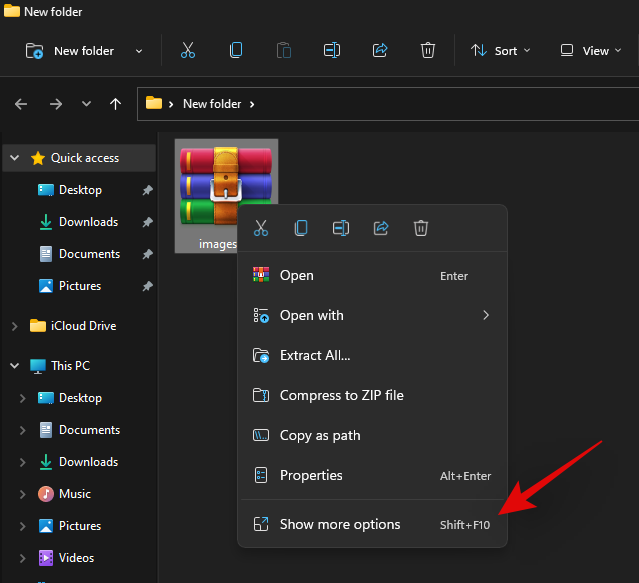This screenshot has height=583, width=639.
Task: Choose Extract All from context menu
Action: (x=315, y=355)
